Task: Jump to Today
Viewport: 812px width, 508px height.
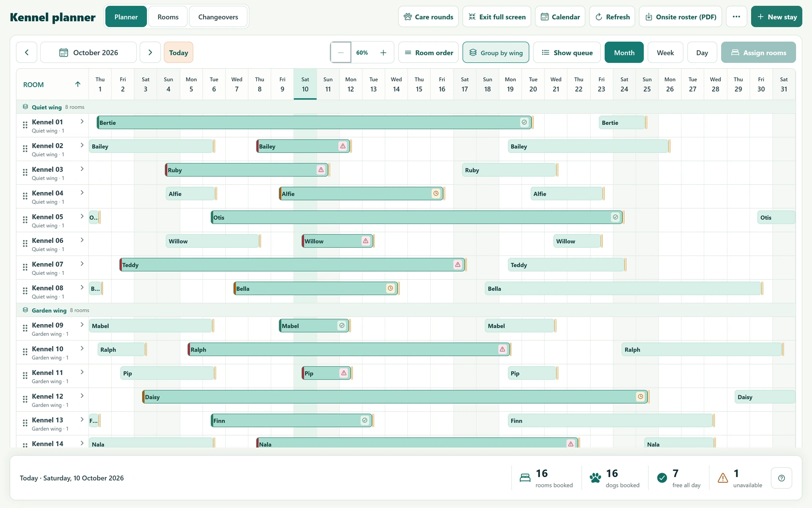Action: click(178, 52)
